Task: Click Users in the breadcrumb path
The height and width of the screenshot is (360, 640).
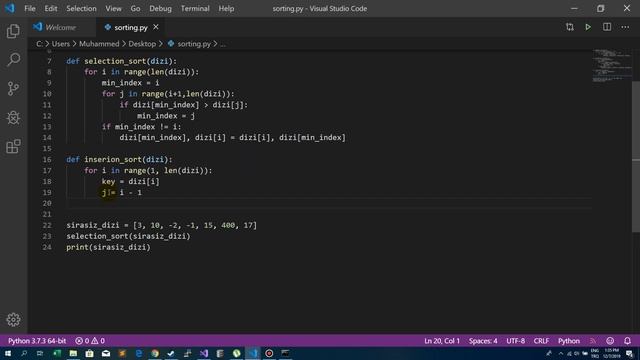Action: coord(61,44)
